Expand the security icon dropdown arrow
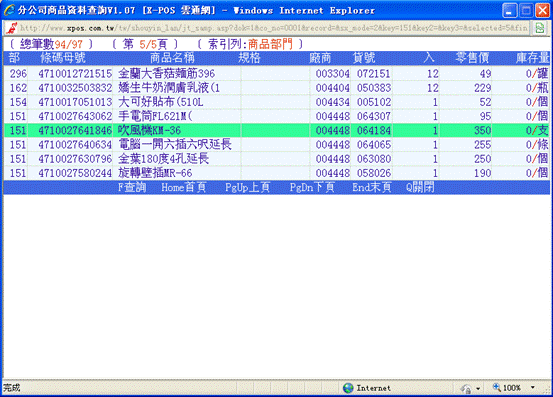 pyautogui.click(x=478, y=389)
